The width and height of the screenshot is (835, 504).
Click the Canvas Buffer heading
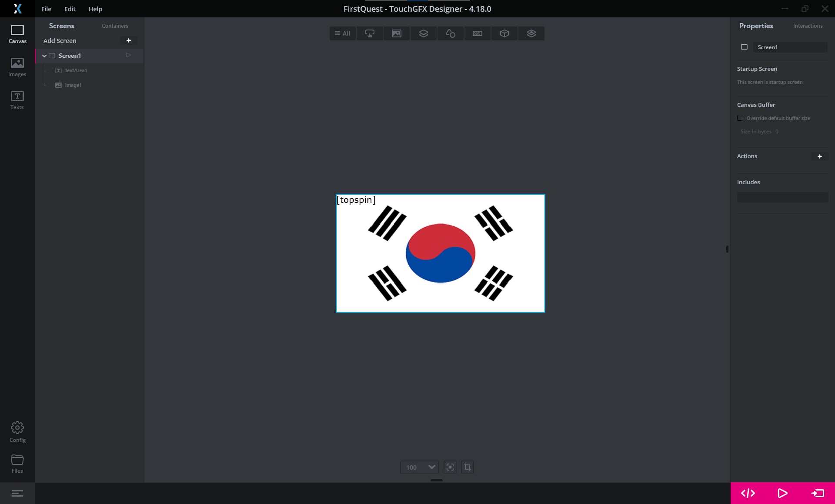click(756, 105)
